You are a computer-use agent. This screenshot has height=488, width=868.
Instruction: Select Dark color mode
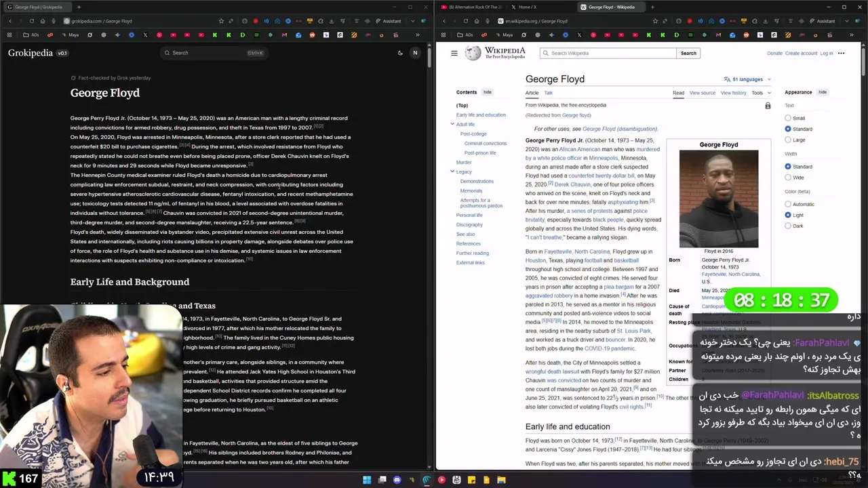(788, 226)
